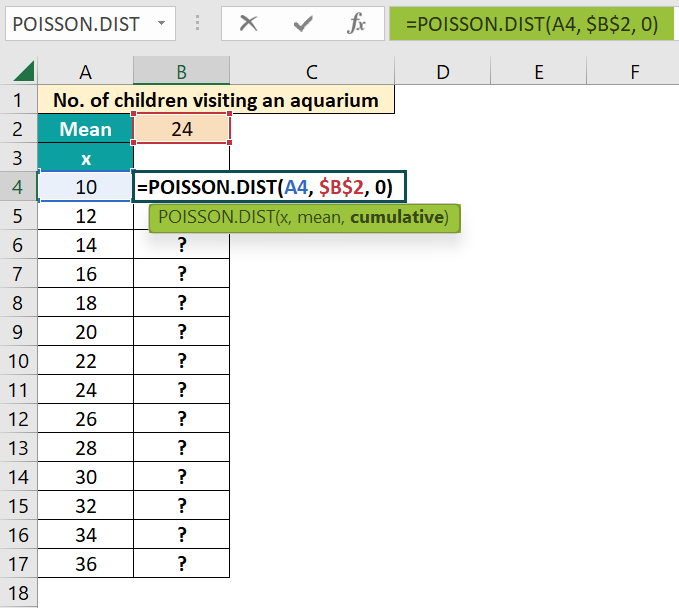Select row 4 header
This screenshot has height=608, width=679.
point(18,187)
